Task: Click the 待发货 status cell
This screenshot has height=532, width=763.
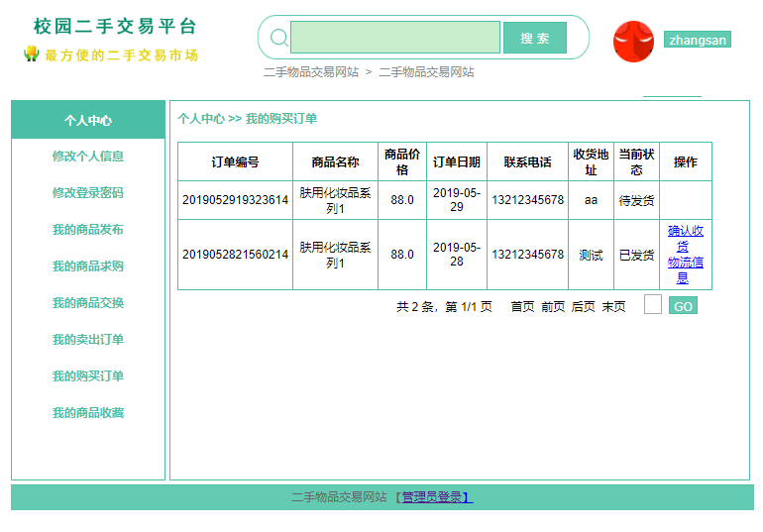Action: click(x=636, y=200)
